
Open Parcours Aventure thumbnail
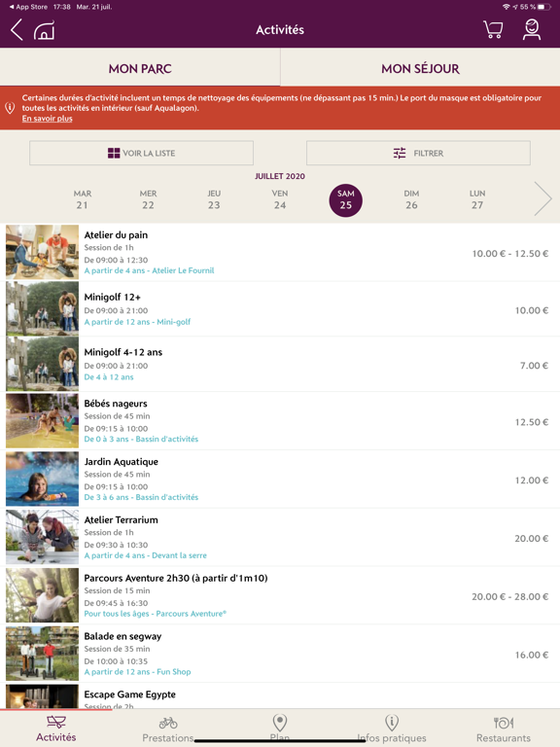[42, 595]
